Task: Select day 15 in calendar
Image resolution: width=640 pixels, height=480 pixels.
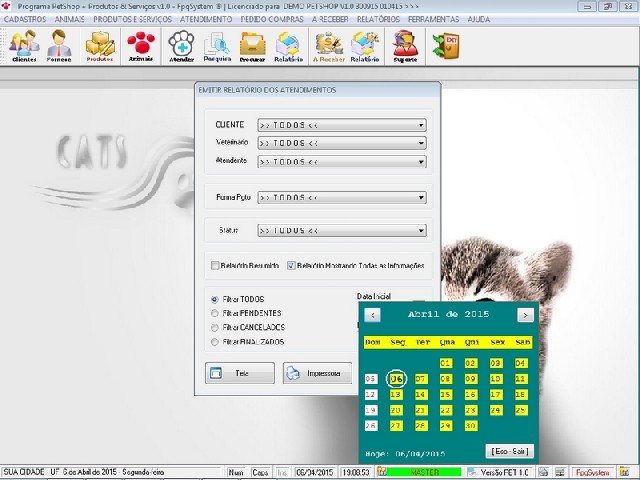Action: (445, 395)
